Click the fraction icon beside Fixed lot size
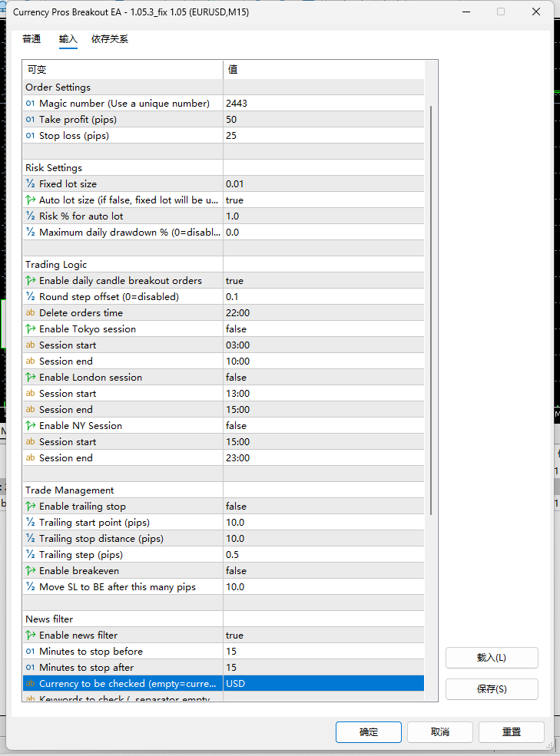 click(x=31, y=183)
